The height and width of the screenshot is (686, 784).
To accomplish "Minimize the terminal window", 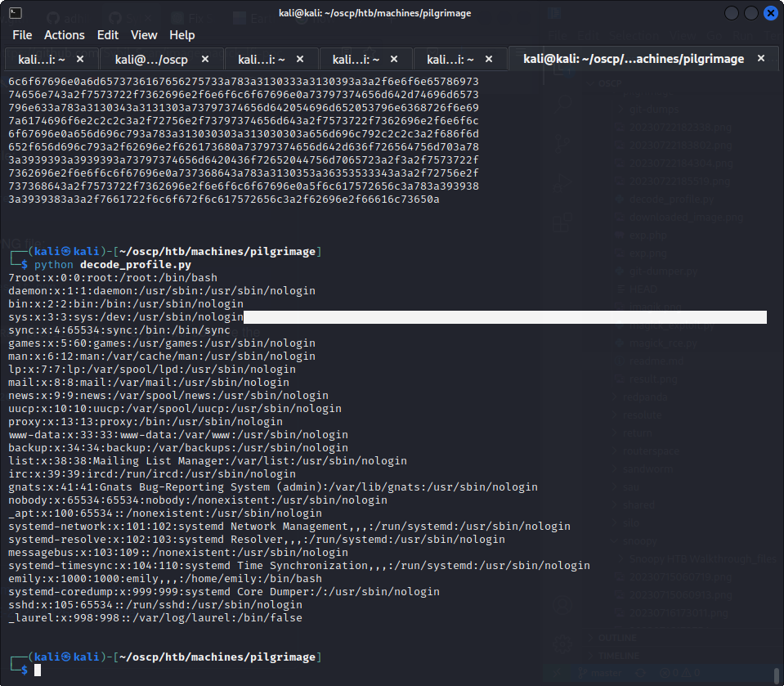I will [x=732, y=13].
